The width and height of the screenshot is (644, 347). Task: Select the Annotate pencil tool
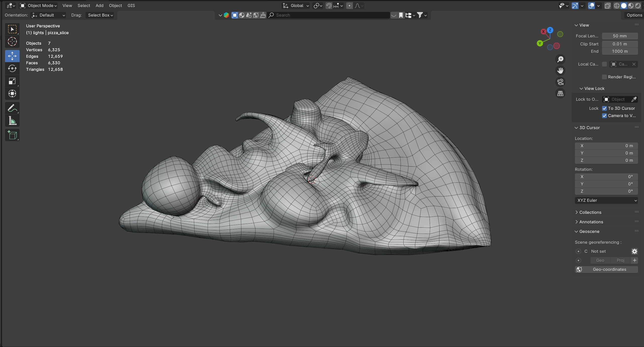12,108
